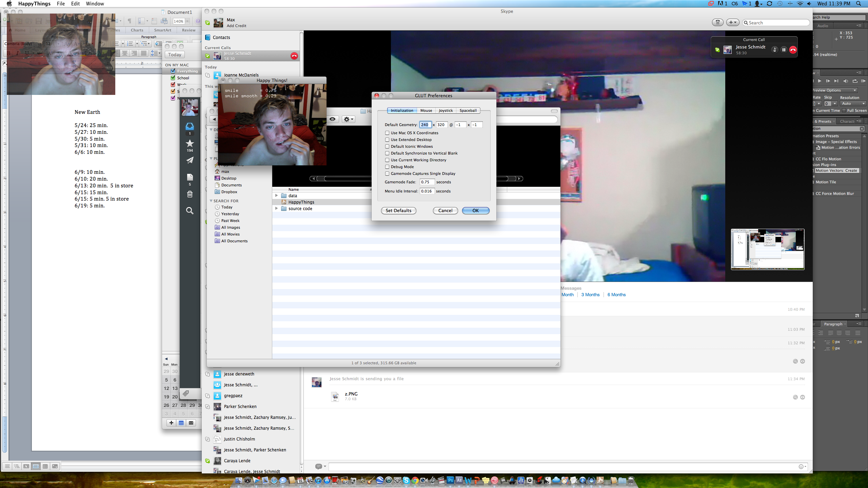The width and height of the screenshot is (868, 488).
Task: Click Set Defaults in GLUT Preferences
Action: point(398,210)
